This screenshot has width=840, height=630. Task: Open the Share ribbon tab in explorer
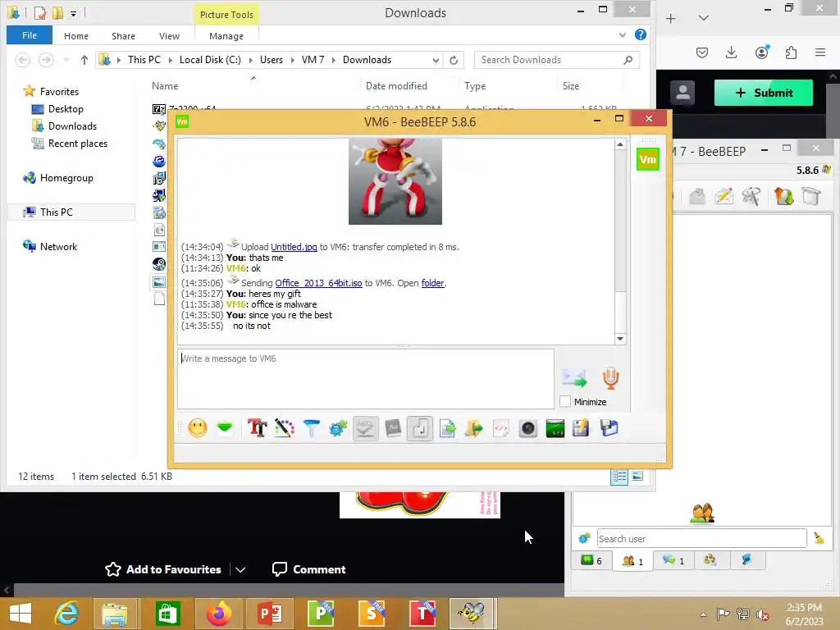point(123,36)
